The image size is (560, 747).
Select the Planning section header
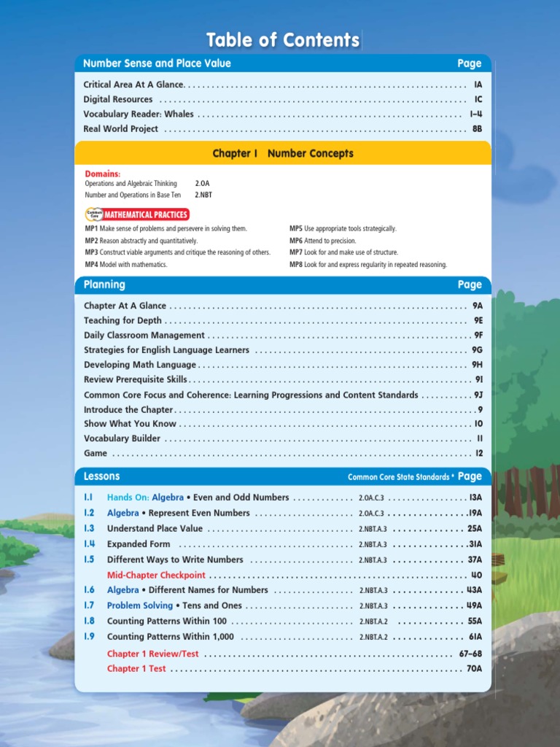tap(283, 285)
